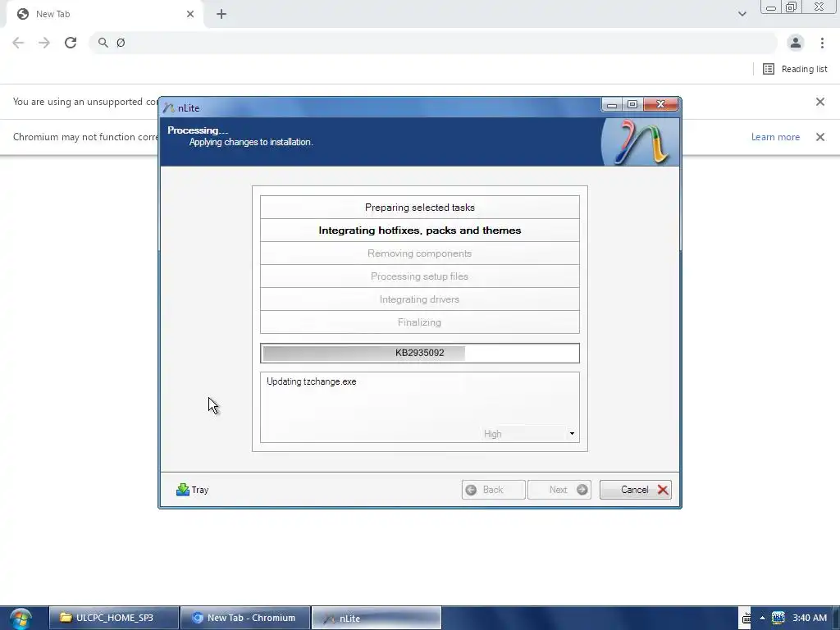Go forward in Chromium browser
Screen dimensions: 840x630
(44, 43)
